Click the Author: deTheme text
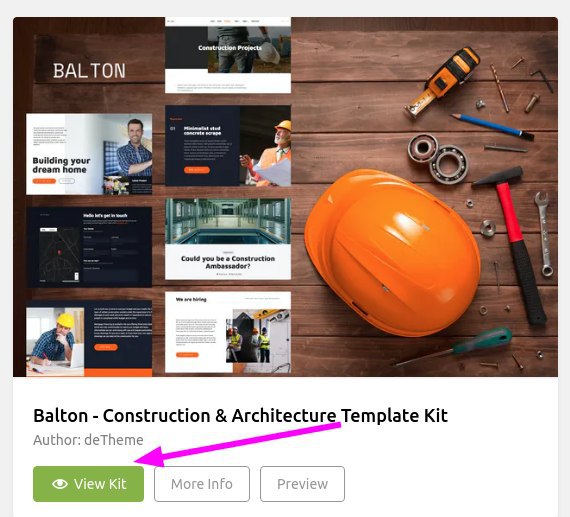 88,440
